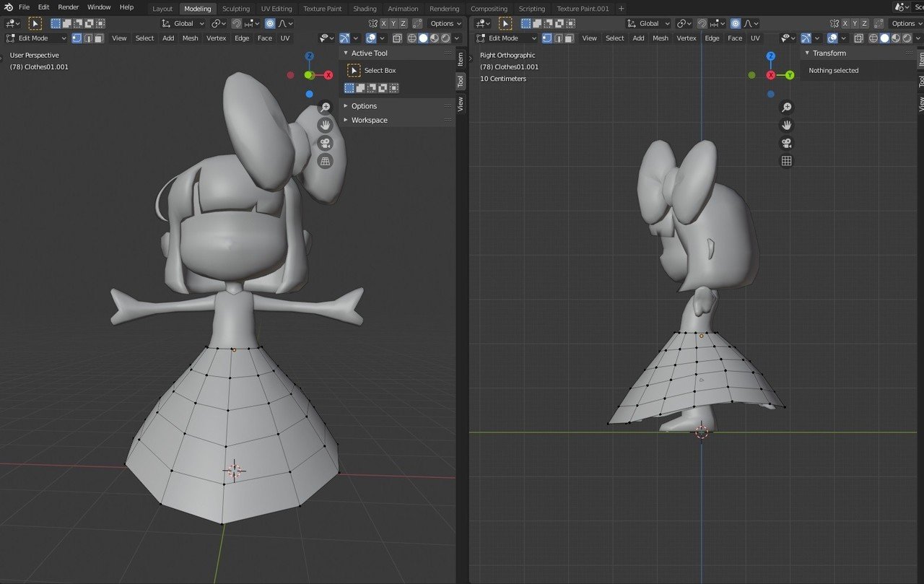Open View menu in left viewport
The height and width of the screenshot is (584, 924).
click(119, 38)
